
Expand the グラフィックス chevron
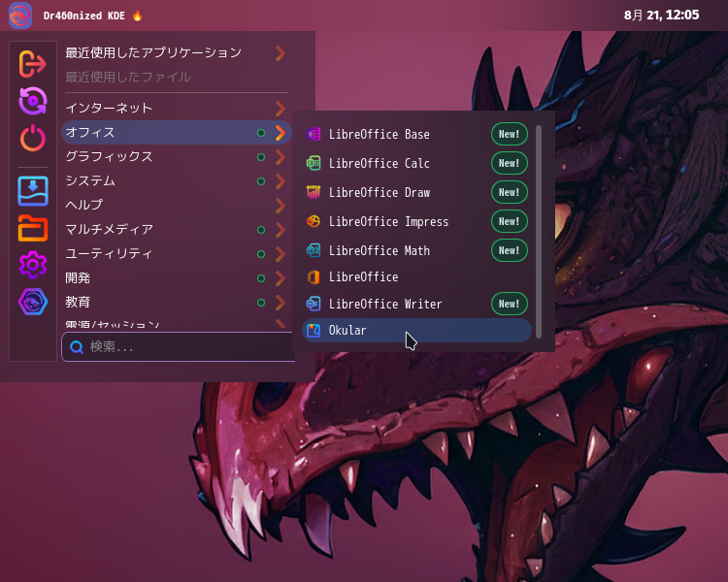pyautogui.click(x=280, y=157)
